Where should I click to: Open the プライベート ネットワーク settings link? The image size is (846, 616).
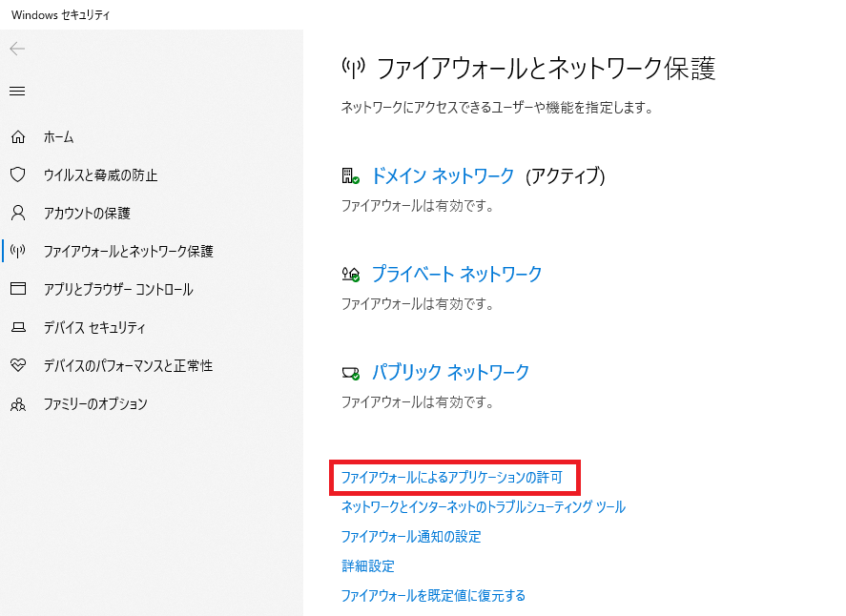click(457, 274)
